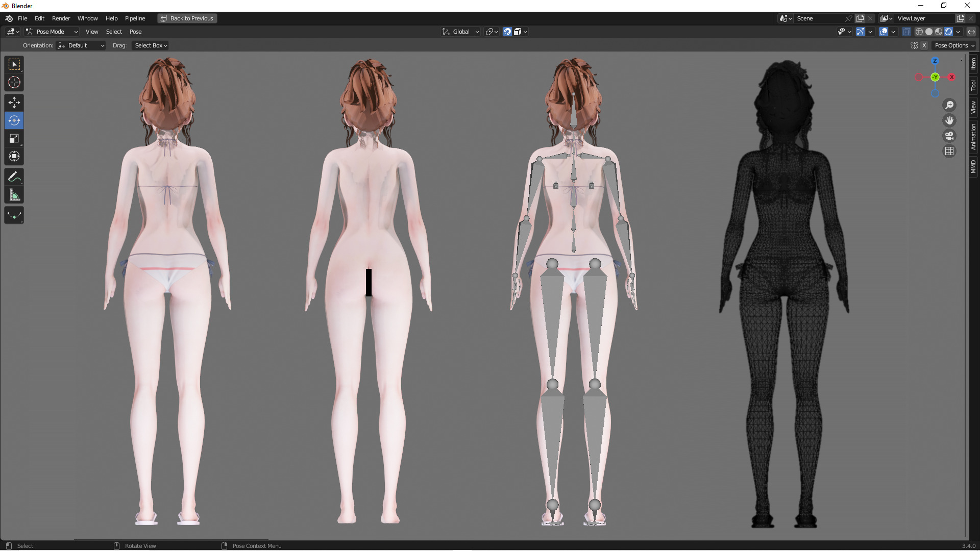980x551 pixels.
Task: Choose the Measure tool
Action: tap(14, 195)
